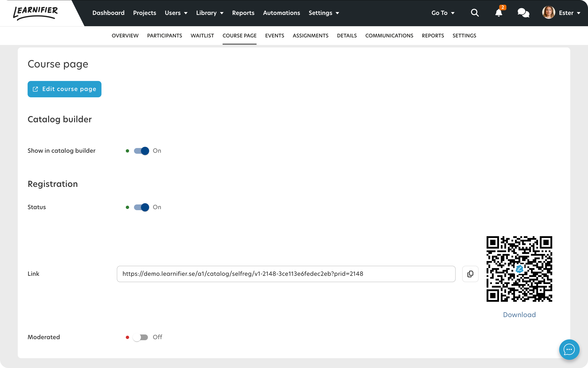Open top navigation Reports
This screenshot has height=368, width=588.
click(x=243, y=13)
